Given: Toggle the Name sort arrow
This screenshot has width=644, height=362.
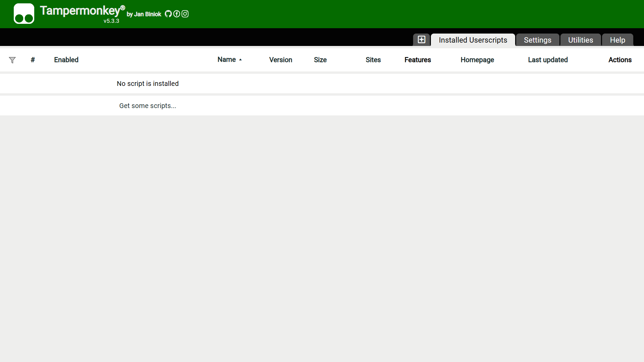Looking at the screenshot, I should tap(240, 60).
